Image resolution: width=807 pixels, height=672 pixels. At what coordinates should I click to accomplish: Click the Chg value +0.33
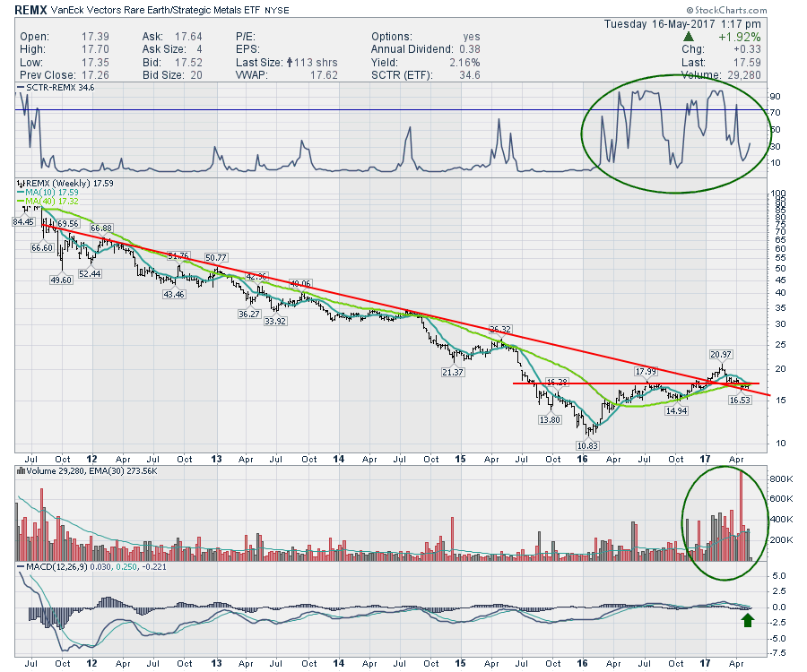click(x=747, y=50)
